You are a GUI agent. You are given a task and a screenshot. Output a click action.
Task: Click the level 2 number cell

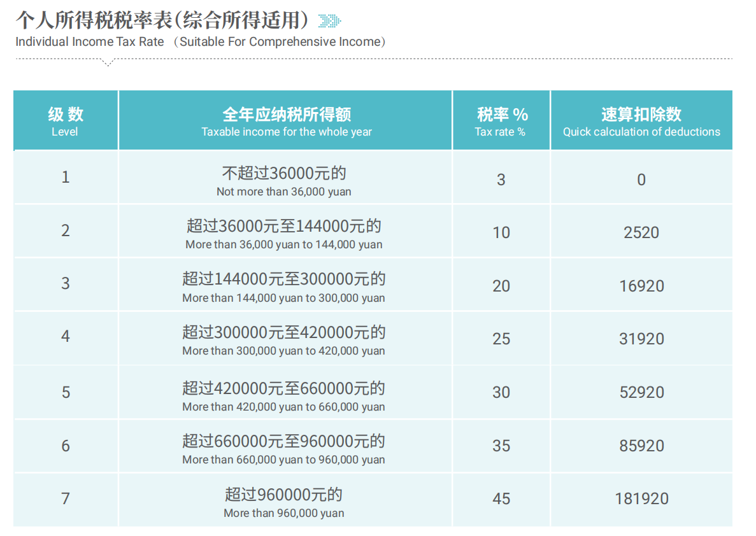click(x=66, y=230)
